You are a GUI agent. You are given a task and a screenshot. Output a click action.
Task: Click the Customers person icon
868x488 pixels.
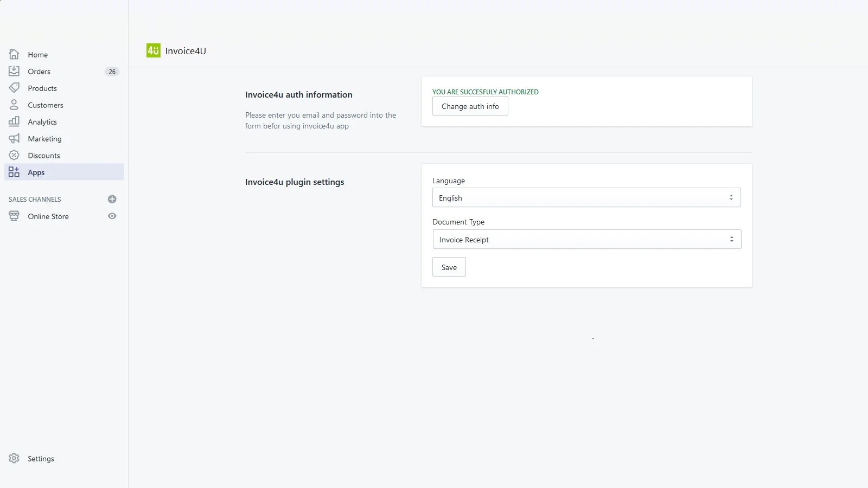coord(14,105)
